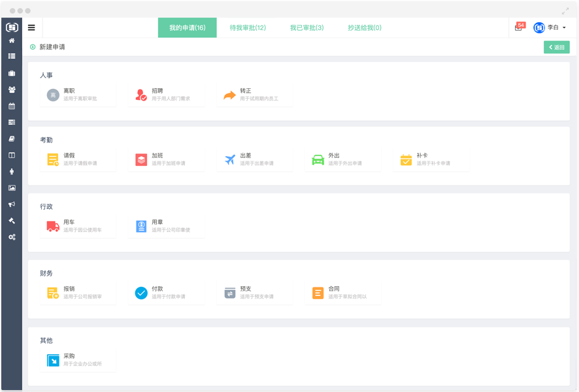Image resolution: width=579 pixels, height=392 pixels.
Task: Start a 请假 leave application
Action: tap(77, 159)
